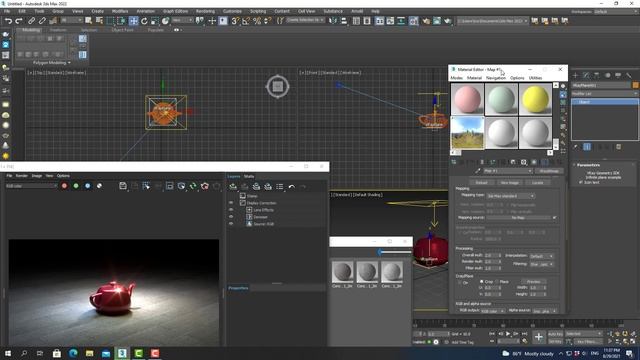Click the Undo arrow in main toolbar
The width and height of the screenshot is (640, 360).
(x=8, y=21)
